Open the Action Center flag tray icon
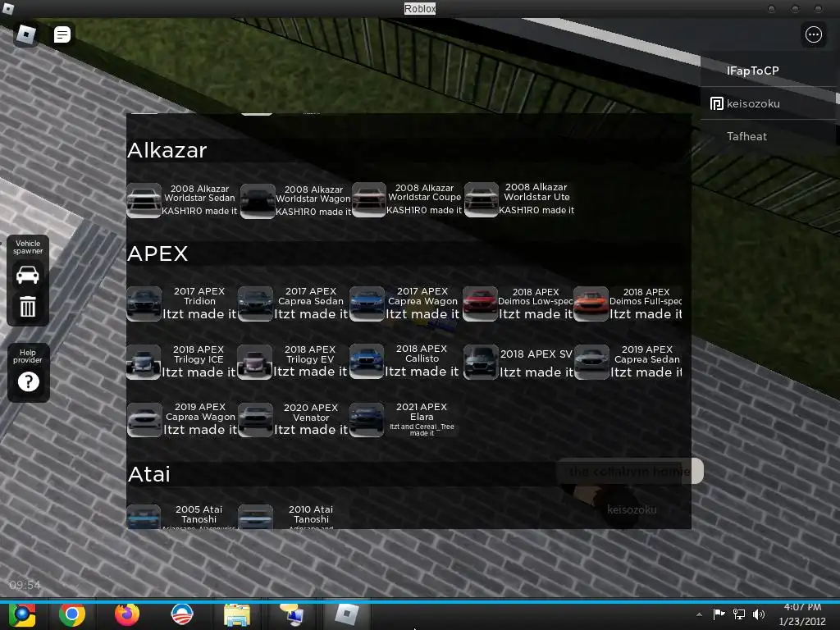The image size is (840, 630). 719,614
